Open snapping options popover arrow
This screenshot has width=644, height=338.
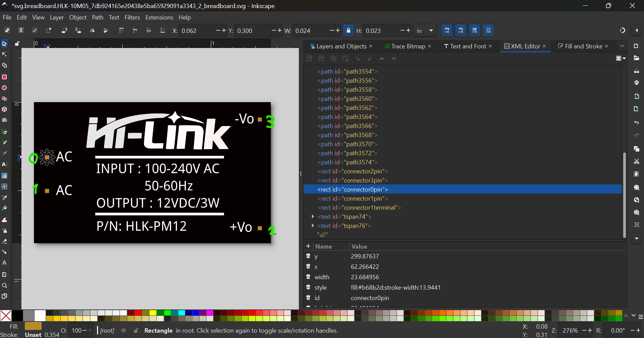pyautogui.click(x=637, y=30)
